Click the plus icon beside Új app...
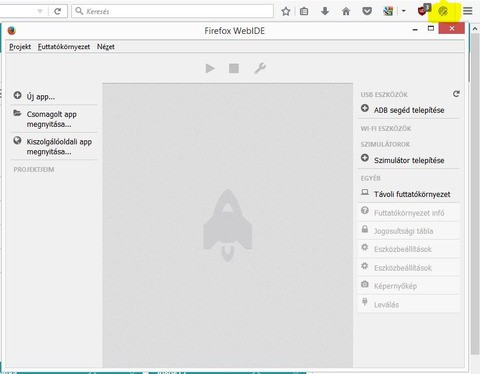Viewport: 480px width, 374px height. [x=17, y=96]
